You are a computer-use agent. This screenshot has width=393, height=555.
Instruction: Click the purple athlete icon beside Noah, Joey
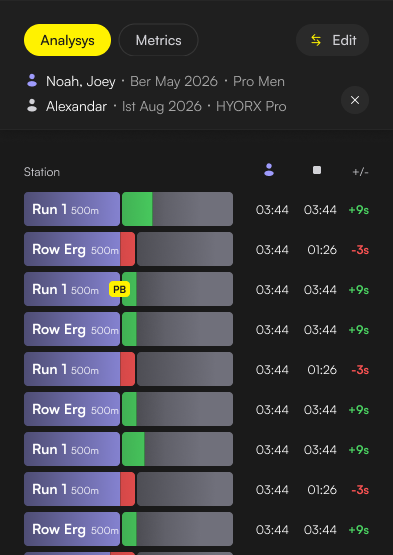pos(32,81)
